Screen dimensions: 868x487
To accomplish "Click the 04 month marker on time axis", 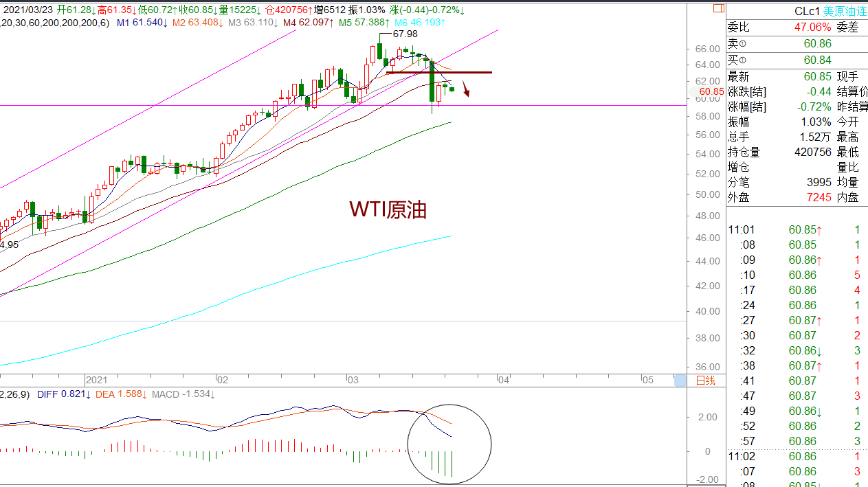I will pos(504,379).
